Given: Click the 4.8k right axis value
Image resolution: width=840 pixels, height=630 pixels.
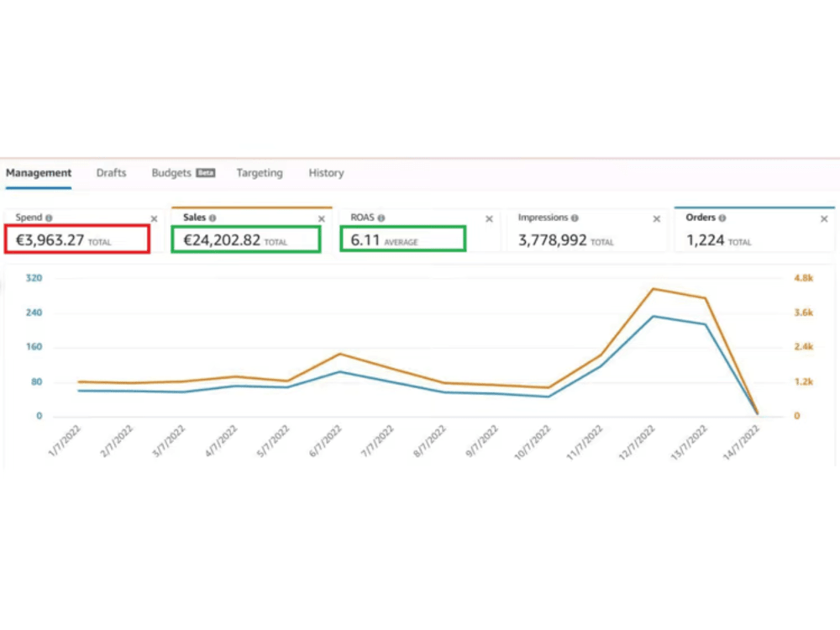Looking at the screenshot, I should pyautogui.click(x=804, y=278).
